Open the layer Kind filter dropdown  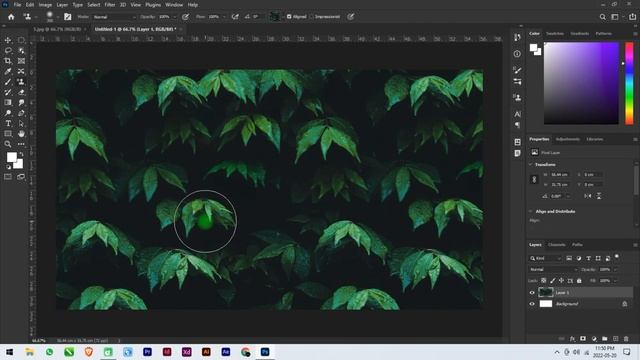545,258
